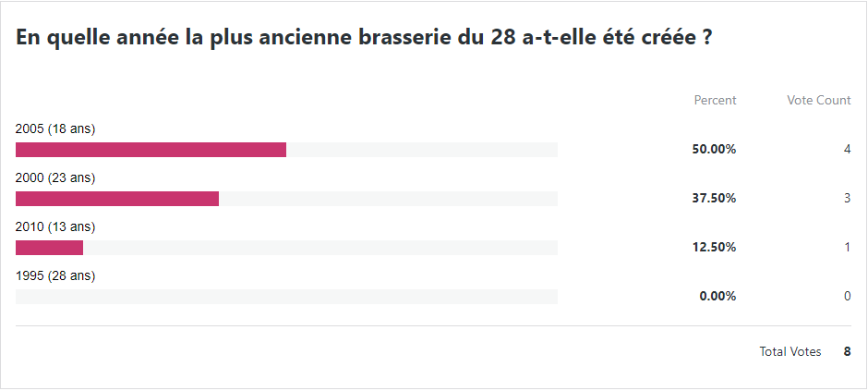Click the Vote Count column header
Viewport: 868px width, 391px height.
pyautogui.click(x=818, y=100)
